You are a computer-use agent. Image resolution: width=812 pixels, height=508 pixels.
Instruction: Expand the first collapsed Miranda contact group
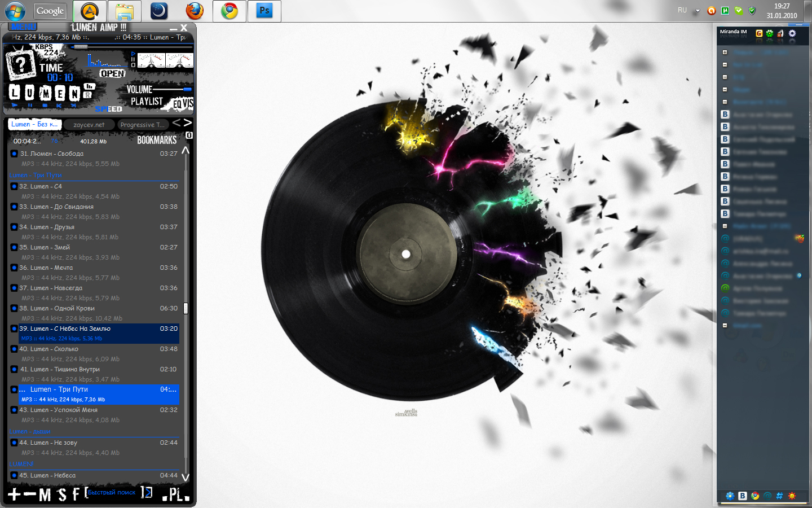725,52
